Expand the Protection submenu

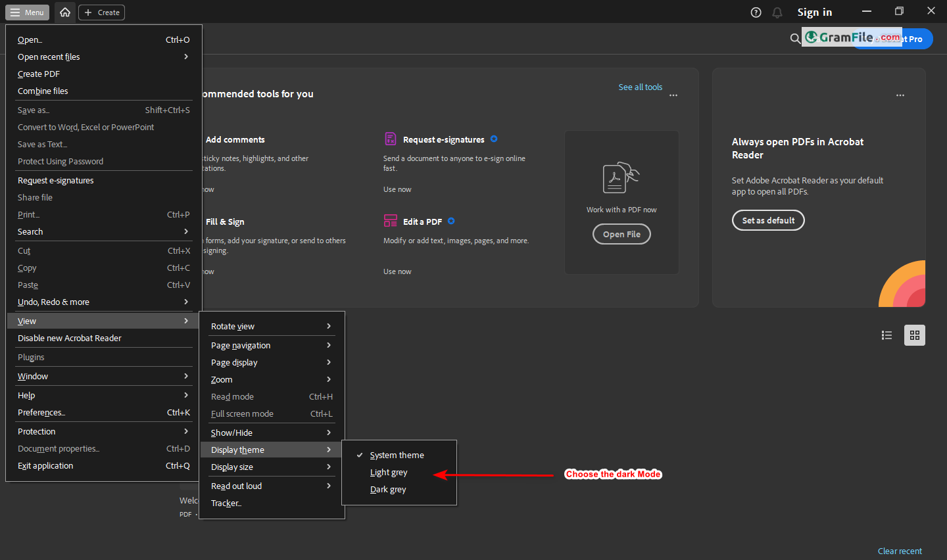pyautogui.click(x=104, y=431)
